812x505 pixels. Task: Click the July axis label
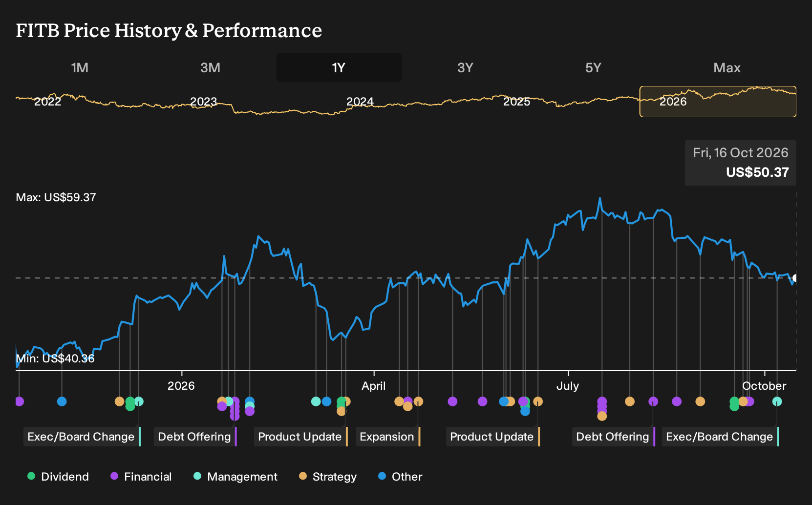point(568,386)
